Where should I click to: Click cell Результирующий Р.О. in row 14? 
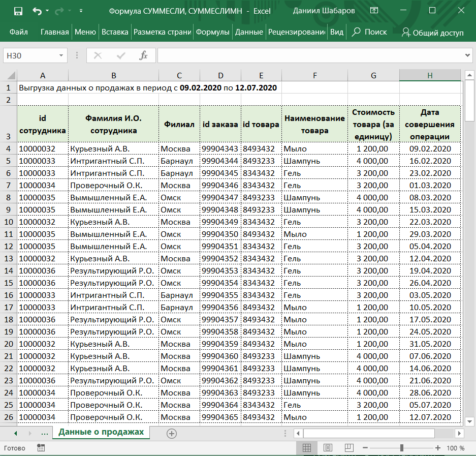tap(113, 270)
